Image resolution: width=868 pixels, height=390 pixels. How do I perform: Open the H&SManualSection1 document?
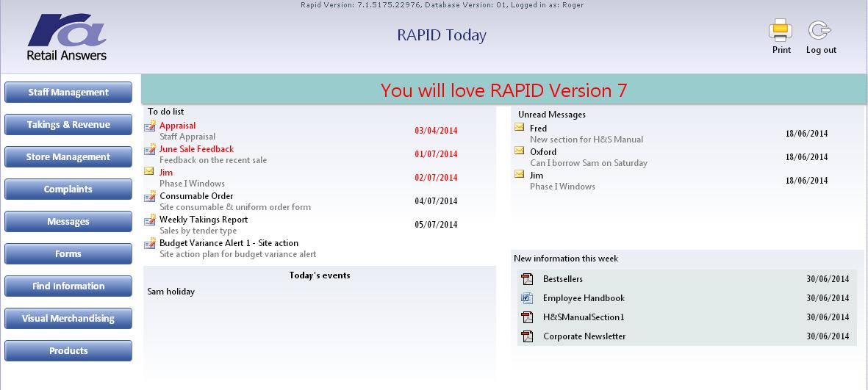coord(584,317)
